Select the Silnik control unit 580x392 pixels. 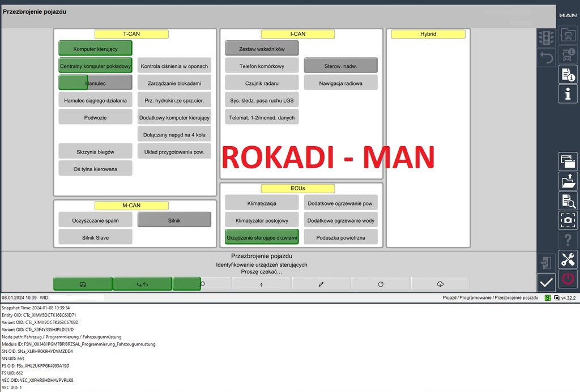point(174,220)
